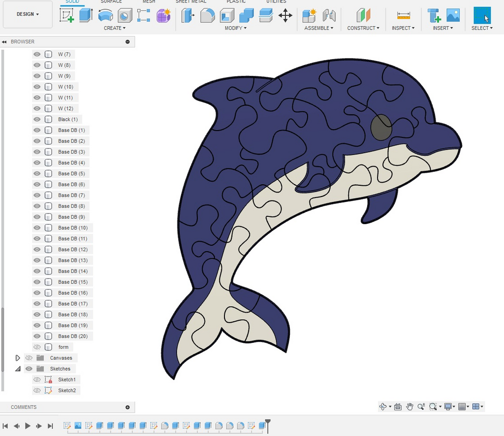This screenshot has width=504, height=436.
Task: Click the Fit zoom window icon
Action: (x=433, y=407)
